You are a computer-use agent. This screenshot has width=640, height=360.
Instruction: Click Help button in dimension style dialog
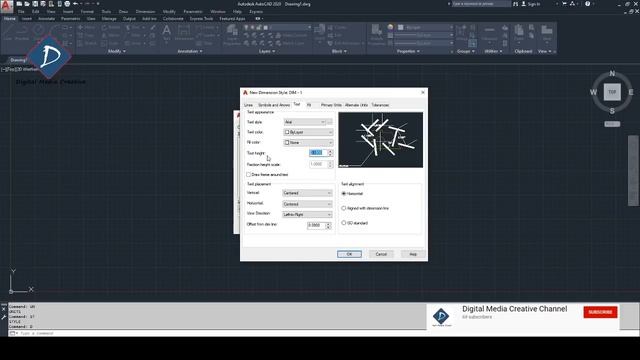(413, 254)
